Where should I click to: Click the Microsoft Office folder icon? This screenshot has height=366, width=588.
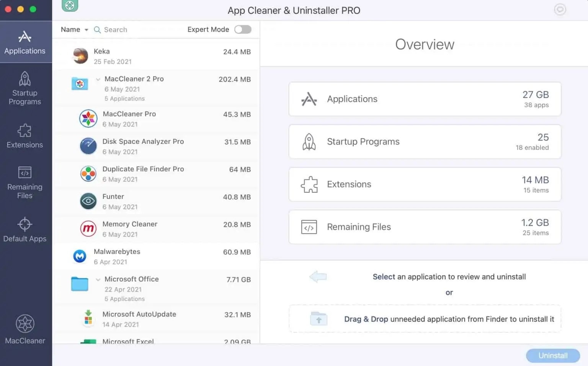pyautogui.click(x=80, y=284)
